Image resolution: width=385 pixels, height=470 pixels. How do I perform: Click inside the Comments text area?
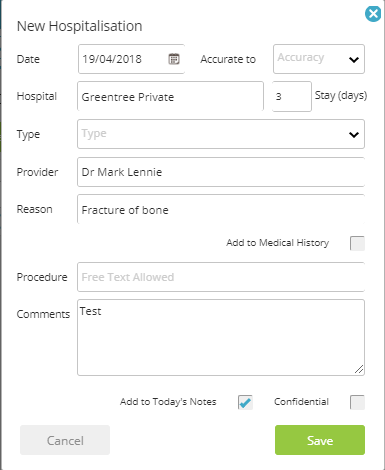pos(221,337)
